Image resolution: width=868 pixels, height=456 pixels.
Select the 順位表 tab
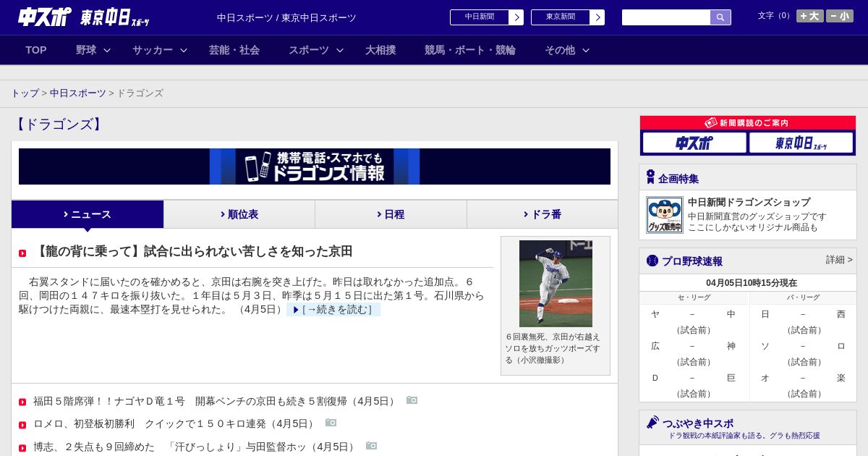click(x=239, y=214)
